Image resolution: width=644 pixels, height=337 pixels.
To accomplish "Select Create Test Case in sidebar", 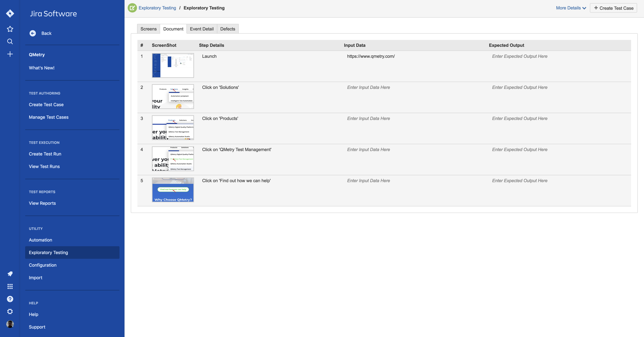I will [46, 105].
